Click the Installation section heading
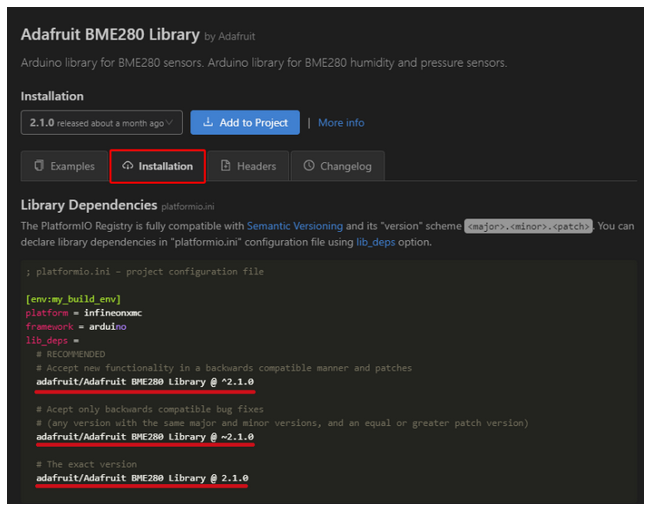This screenshot has width=651, height=512. pyautogui.click(x=52, y=96)
